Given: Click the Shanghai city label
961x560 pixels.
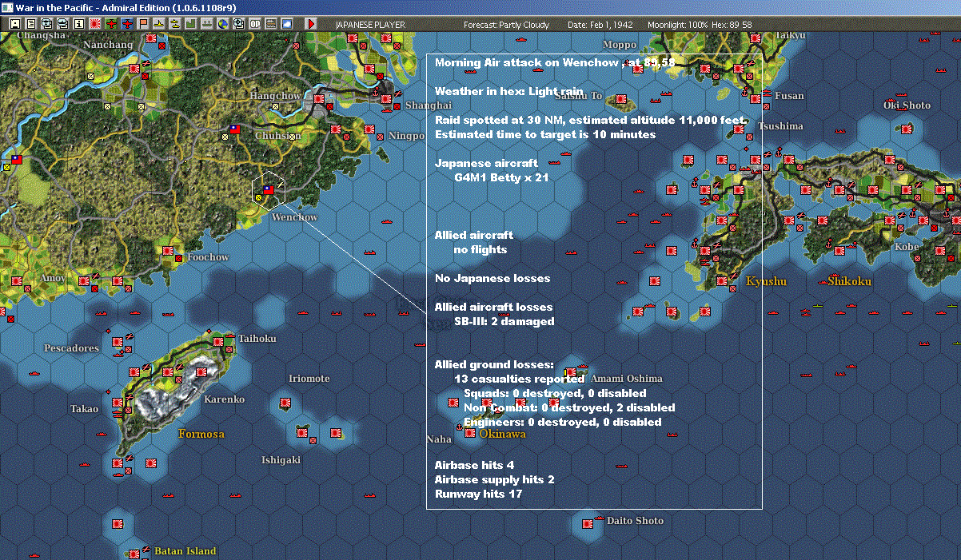Looking at the screenshot, I should pos(429,105).
